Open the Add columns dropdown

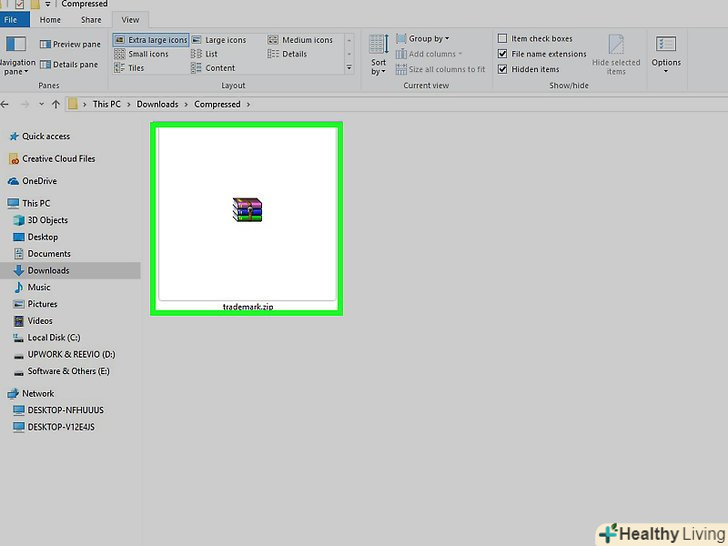(429, 54)
